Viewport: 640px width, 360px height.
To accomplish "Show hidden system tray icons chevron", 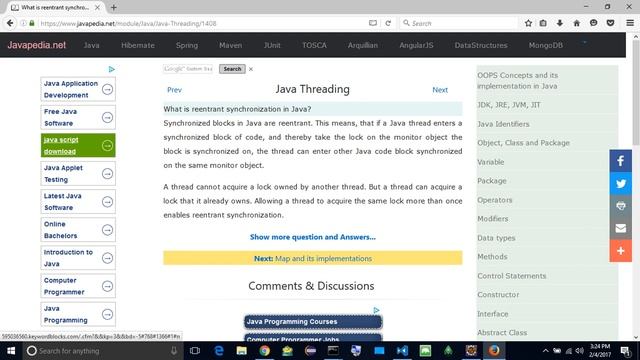I will point(545,351).
